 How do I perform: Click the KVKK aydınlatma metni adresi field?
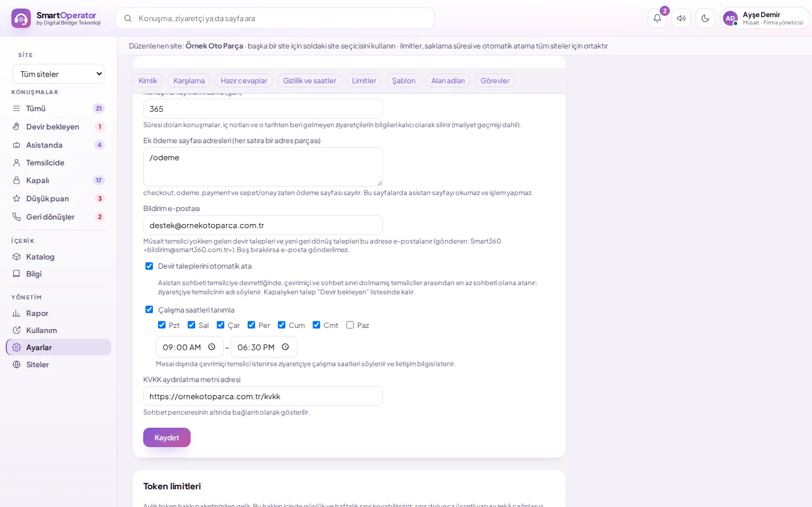coord(263,396)
